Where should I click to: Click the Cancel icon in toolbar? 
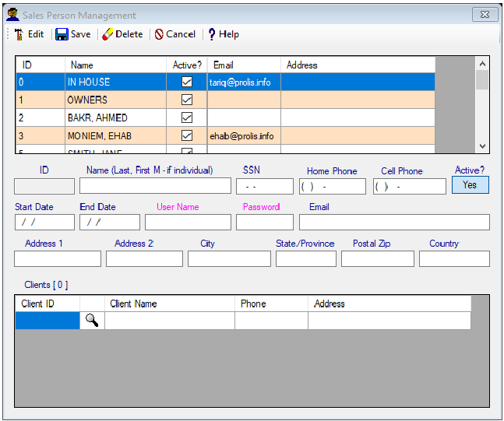159,34
